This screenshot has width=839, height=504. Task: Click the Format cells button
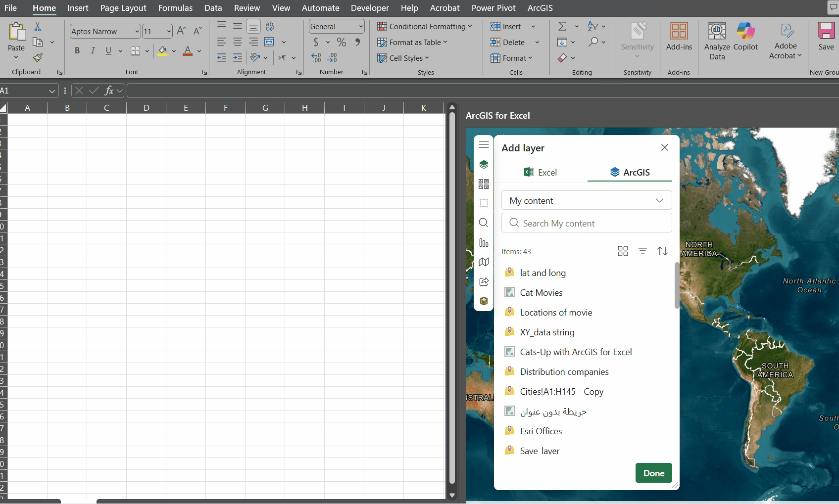(x=511, y=58)
